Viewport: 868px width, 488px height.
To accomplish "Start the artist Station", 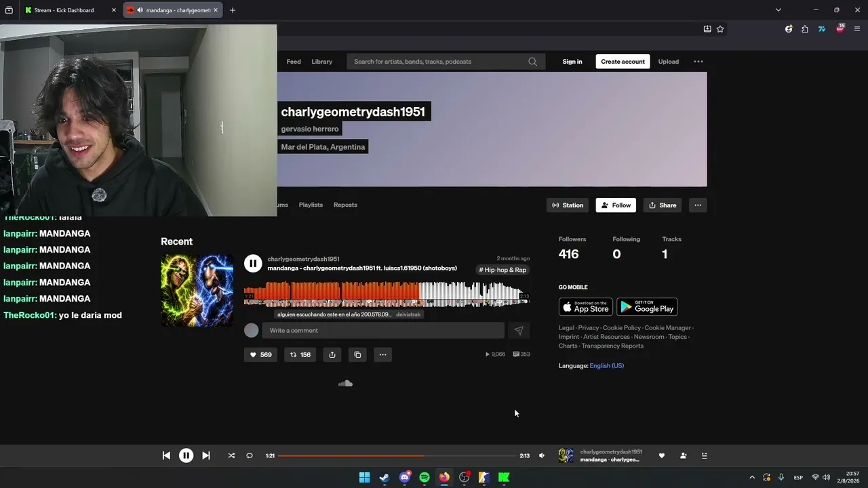I will (568, 205).
